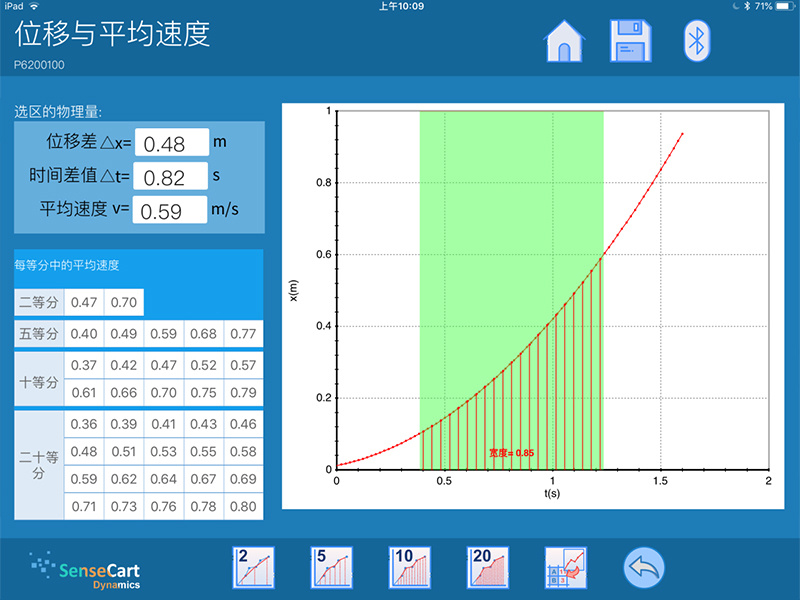Viewport: 800px width, 600px height.
Task: Select the 0.61 cell in 十等分 rows
Action: (x=84, y=393)
